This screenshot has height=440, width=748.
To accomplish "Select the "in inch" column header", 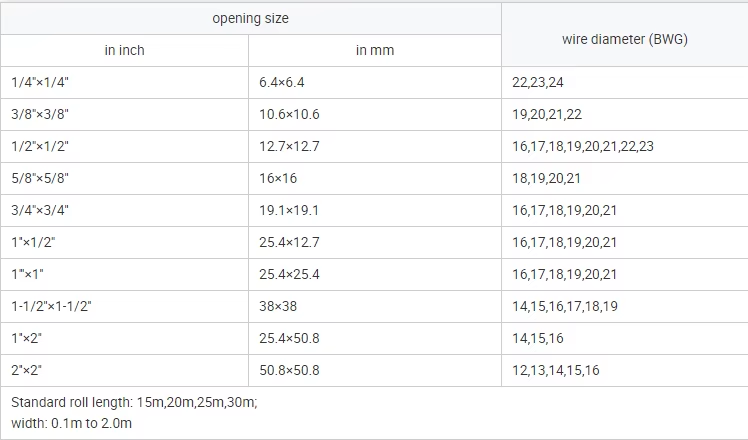I will (x=125, y=50).
